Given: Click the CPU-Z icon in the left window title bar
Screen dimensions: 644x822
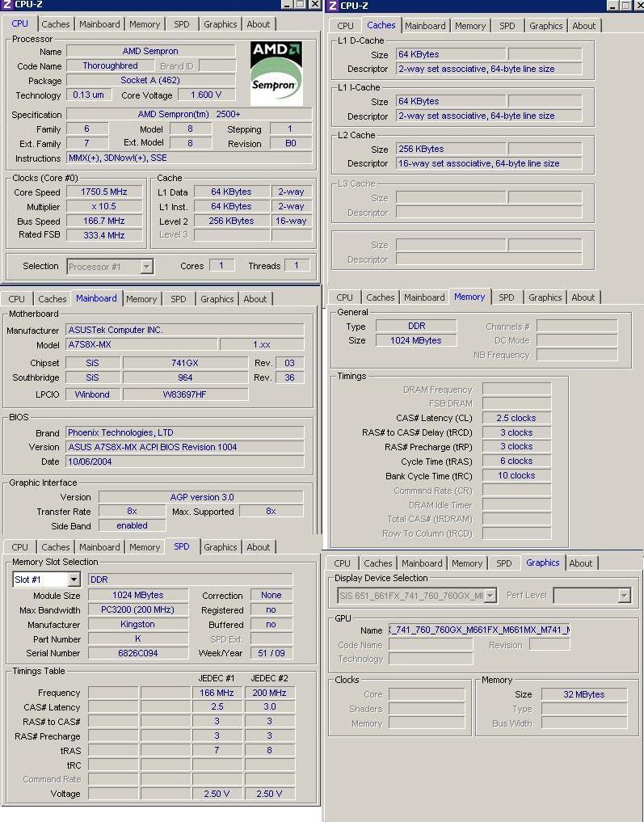Looking at the screenshot, I should 6,5.
